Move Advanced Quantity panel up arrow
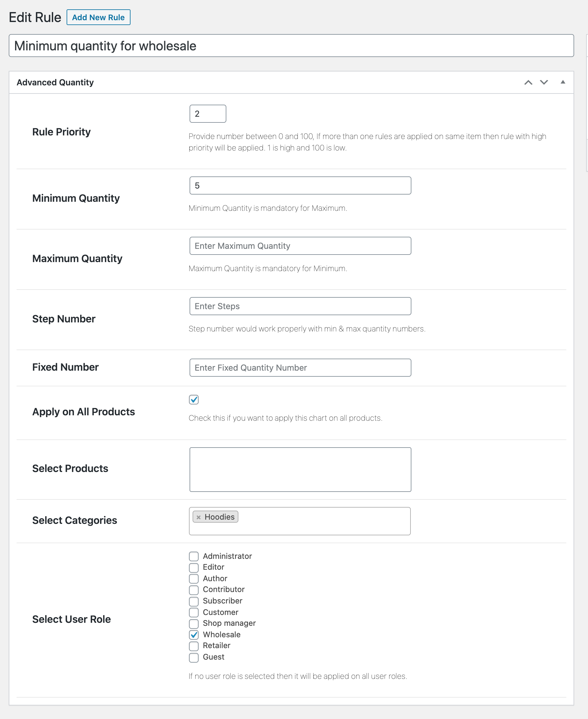This screenshot has height=719, width=588. tap(528, 82)
